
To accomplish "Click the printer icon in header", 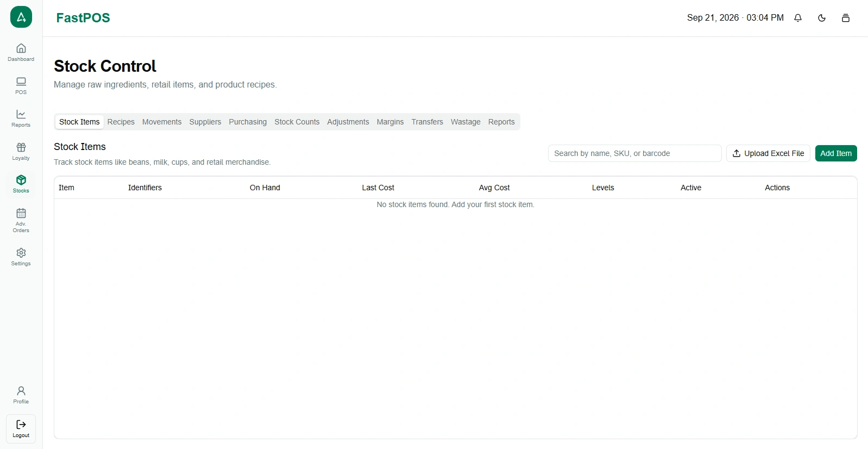I will point(846,18).
